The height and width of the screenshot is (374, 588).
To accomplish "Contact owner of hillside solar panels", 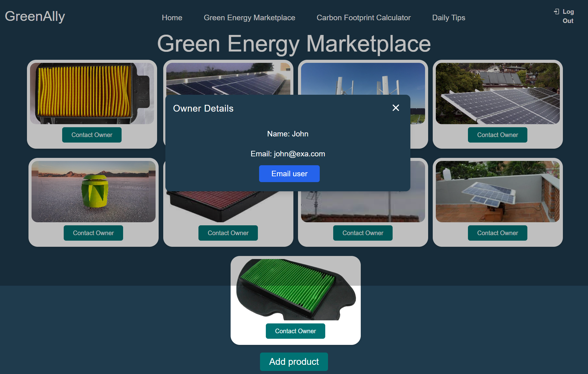I will 497,135.
